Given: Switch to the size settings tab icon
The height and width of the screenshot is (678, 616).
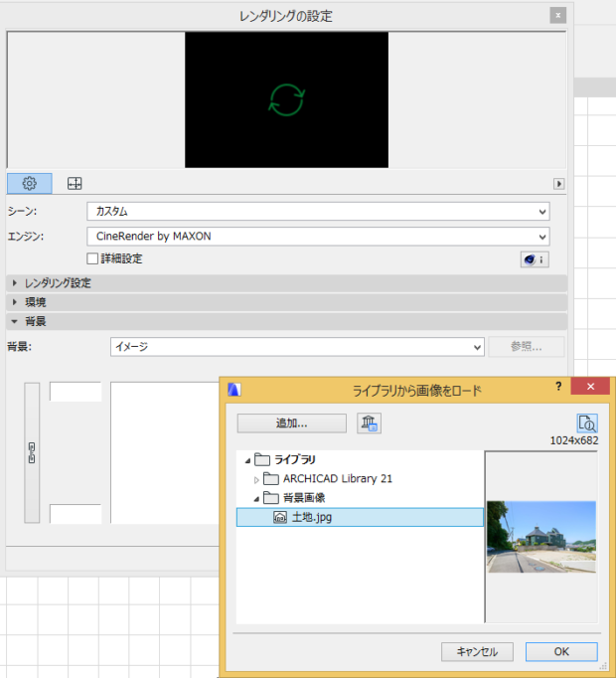Looking at the screenshot, I should 75,183.
